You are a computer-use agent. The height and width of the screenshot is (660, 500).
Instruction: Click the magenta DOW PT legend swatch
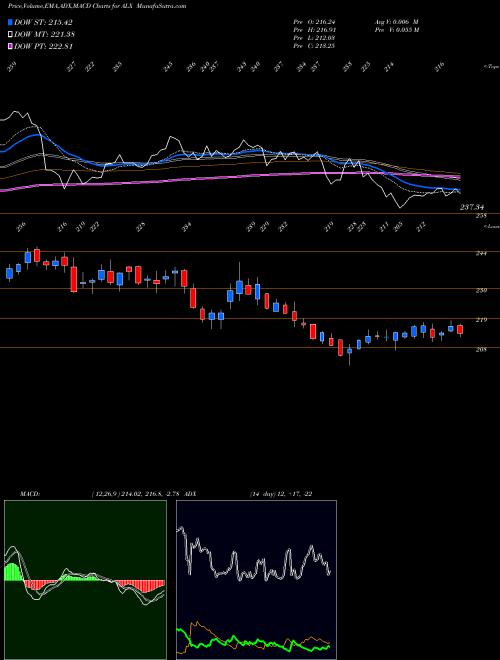(10, 46)
